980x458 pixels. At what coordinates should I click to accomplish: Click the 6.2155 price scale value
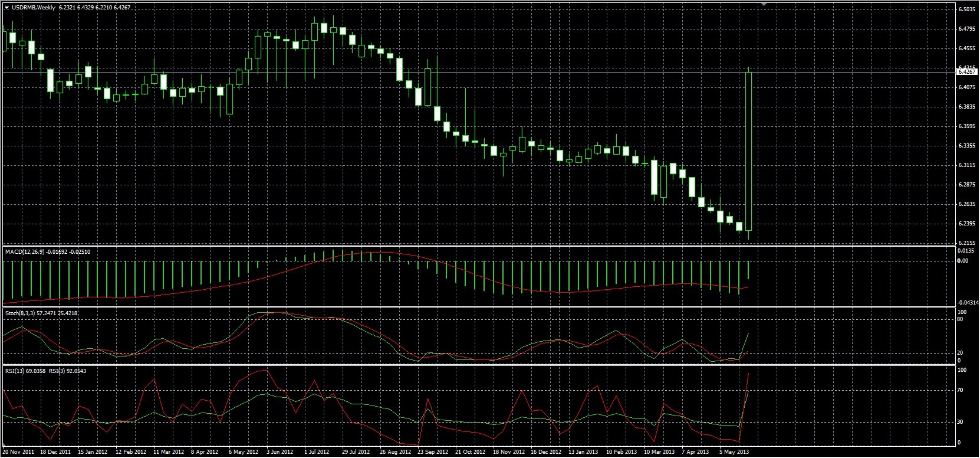pos(966,243)
